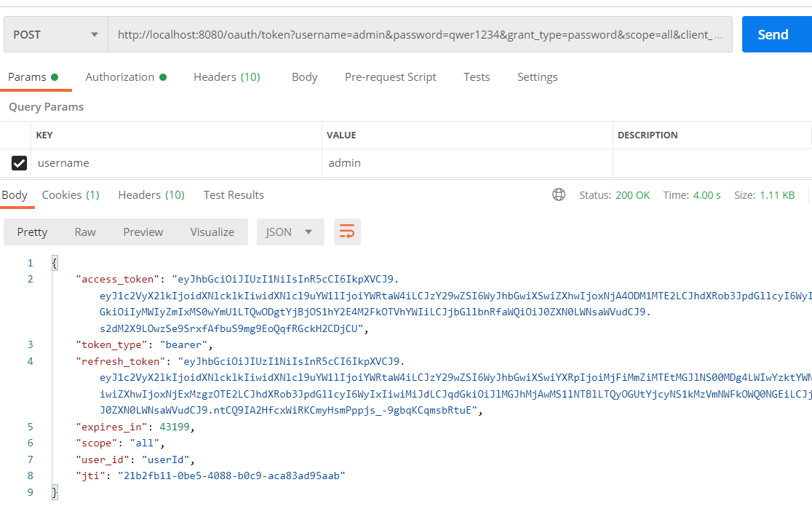Click the network globe icon near Status
The width and height of the screenshot is (812, 517).
559,194
